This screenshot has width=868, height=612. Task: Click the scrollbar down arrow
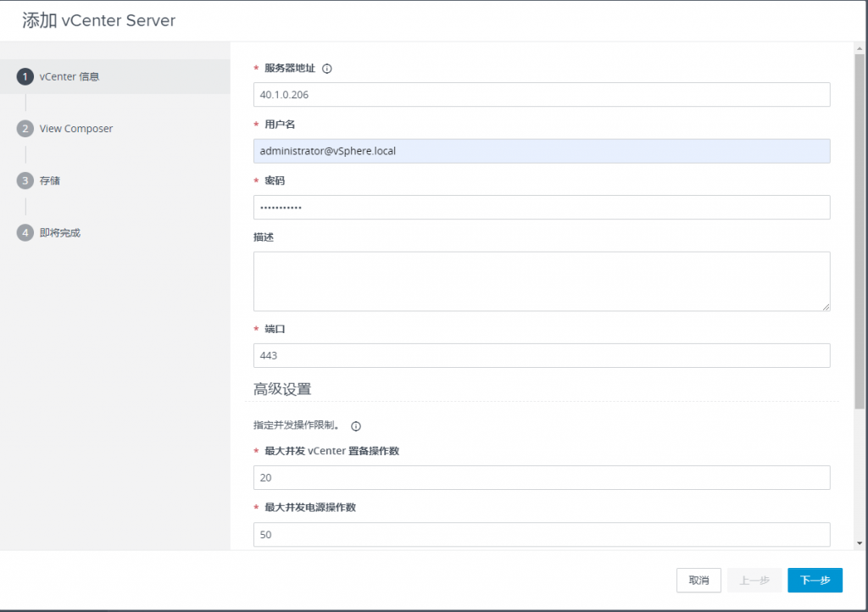(860, 543)
